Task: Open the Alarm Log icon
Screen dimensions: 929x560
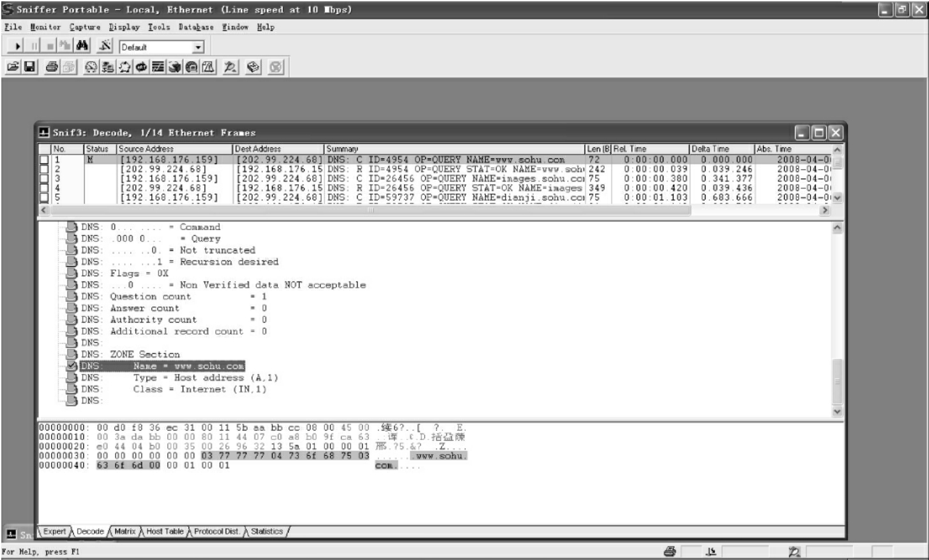Action: pos(208,67)
